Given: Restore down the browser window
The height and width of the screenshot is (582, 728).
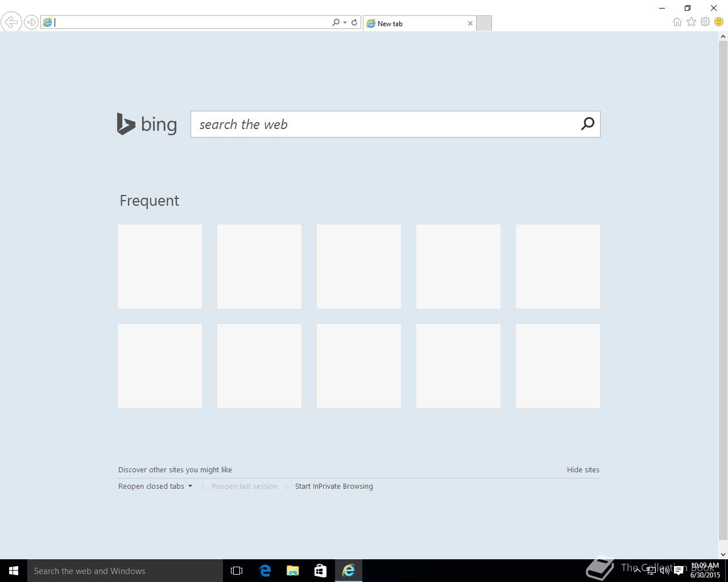Looking at the screenshot, I should pos(688,8).
